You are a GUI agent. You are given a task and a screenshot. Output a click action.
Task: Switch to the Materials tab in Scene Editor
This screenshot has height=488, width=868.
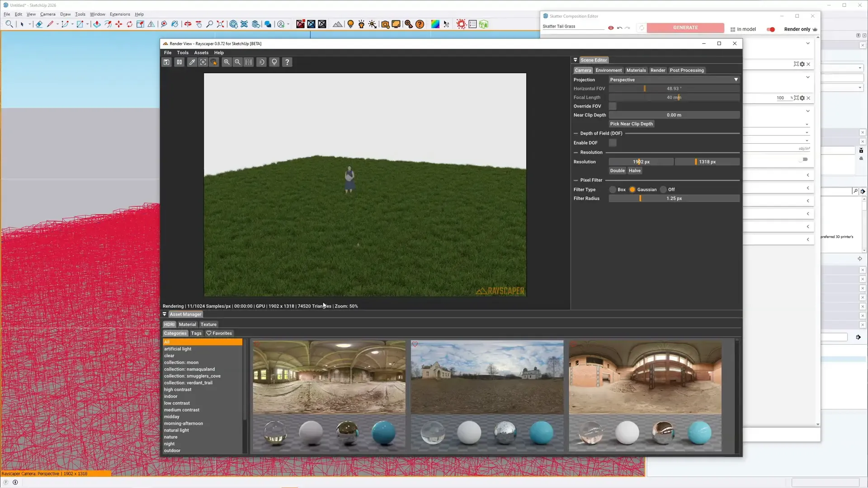636,70
